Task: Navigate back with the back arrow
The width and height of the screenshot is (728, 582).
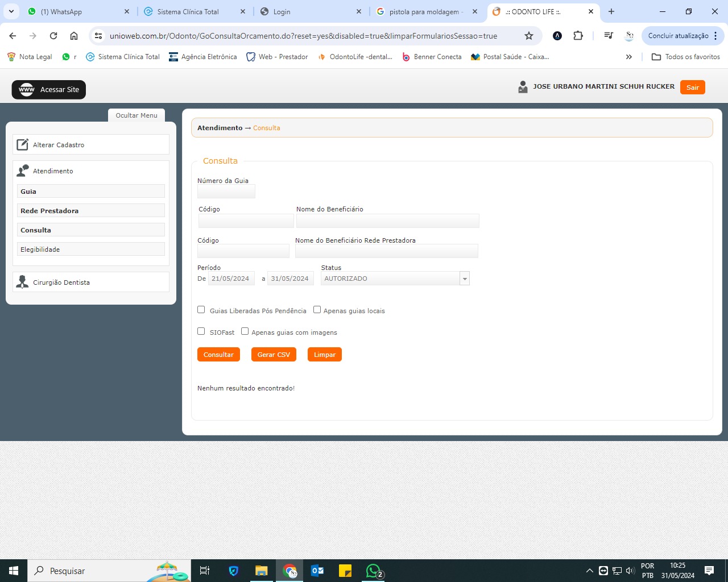Action: pyautogui.click(x=13, y=36)
